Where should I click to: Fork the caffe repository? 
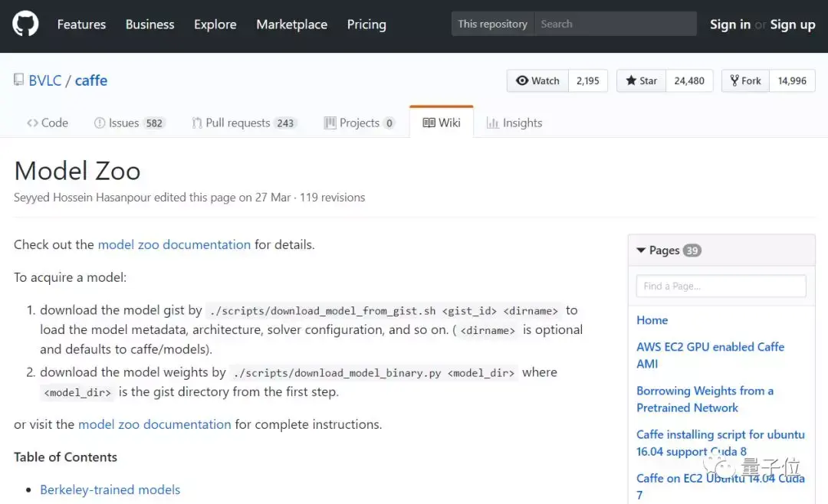745,81
